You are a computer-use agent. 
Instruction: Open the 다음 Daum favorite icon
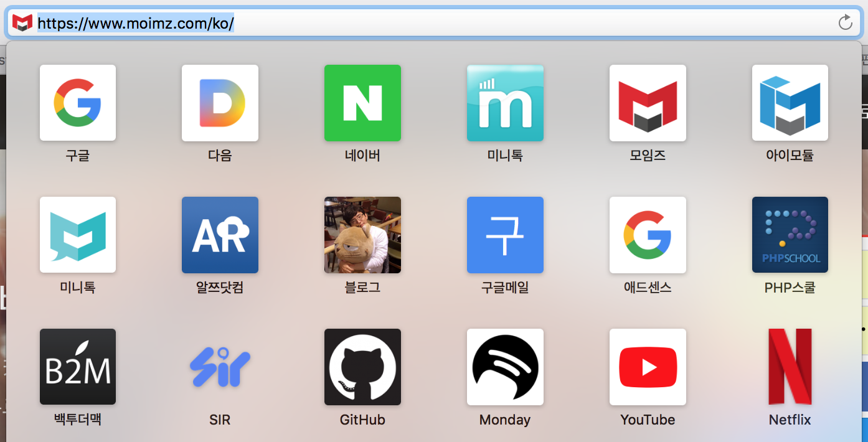220,103
